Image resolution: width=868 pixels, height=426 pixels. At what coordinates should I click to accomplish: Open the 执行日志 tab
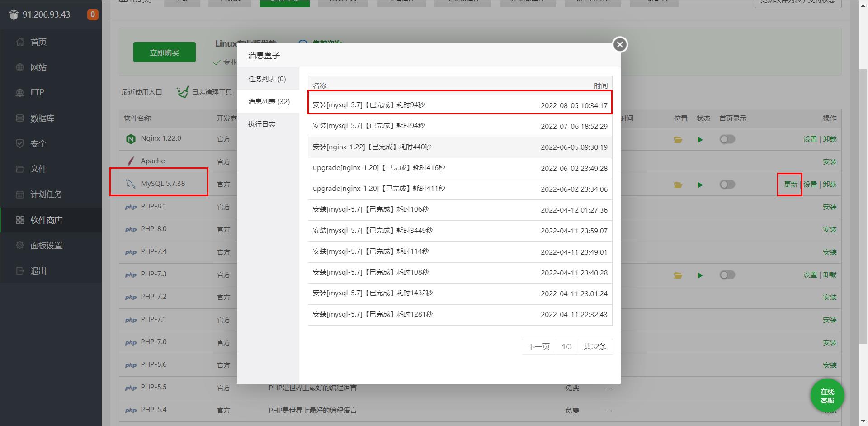click(x=262, y=124)
